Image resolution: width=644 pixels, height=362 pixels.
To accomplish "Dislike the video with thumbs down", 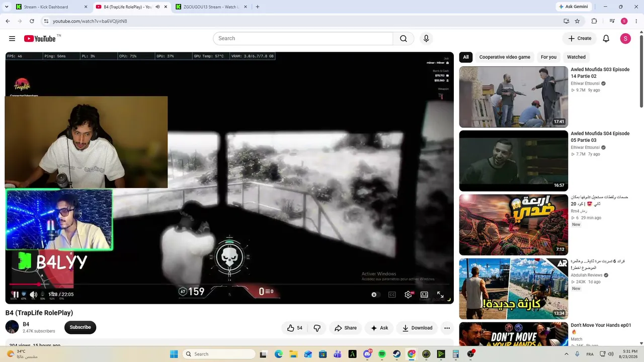I will coord(317,328).
